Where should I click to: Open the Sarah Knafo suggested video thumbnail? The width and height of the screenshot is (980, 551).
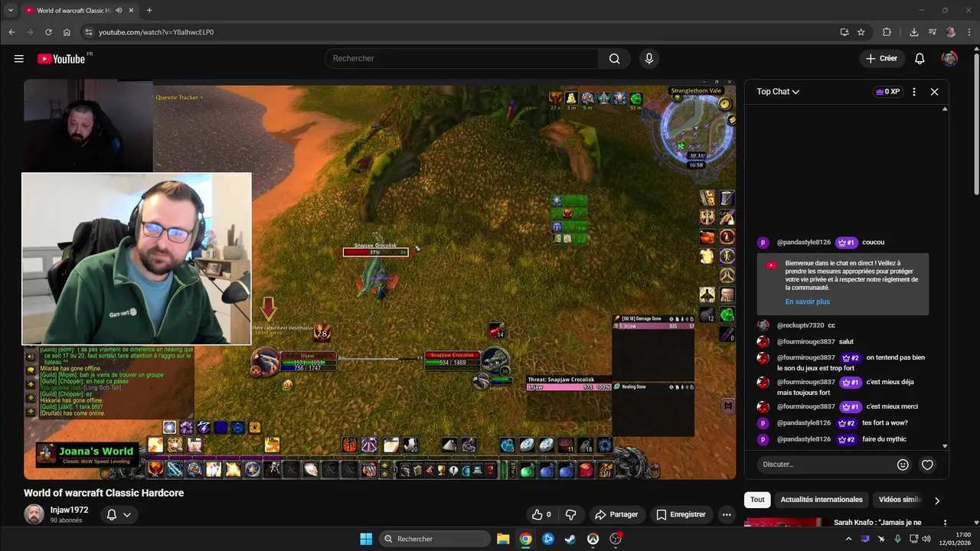[x=786, y=522]
